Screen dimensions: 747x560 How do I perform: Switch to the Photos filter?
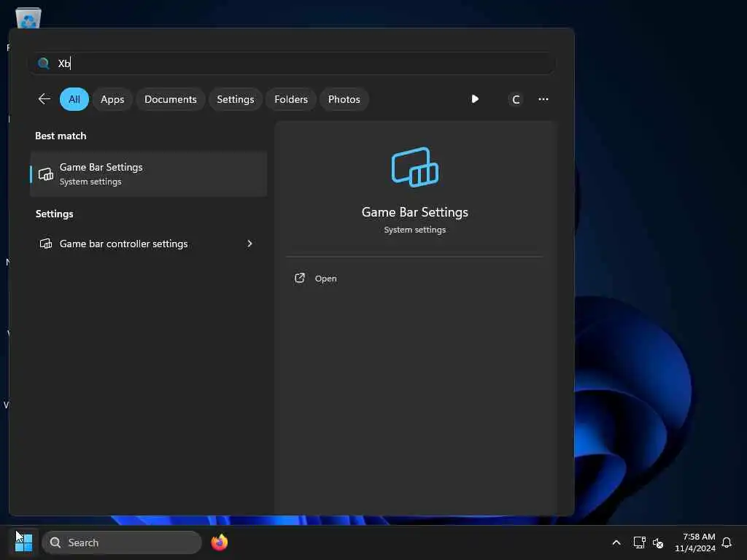pyautogui.click(x=344, y=99)
